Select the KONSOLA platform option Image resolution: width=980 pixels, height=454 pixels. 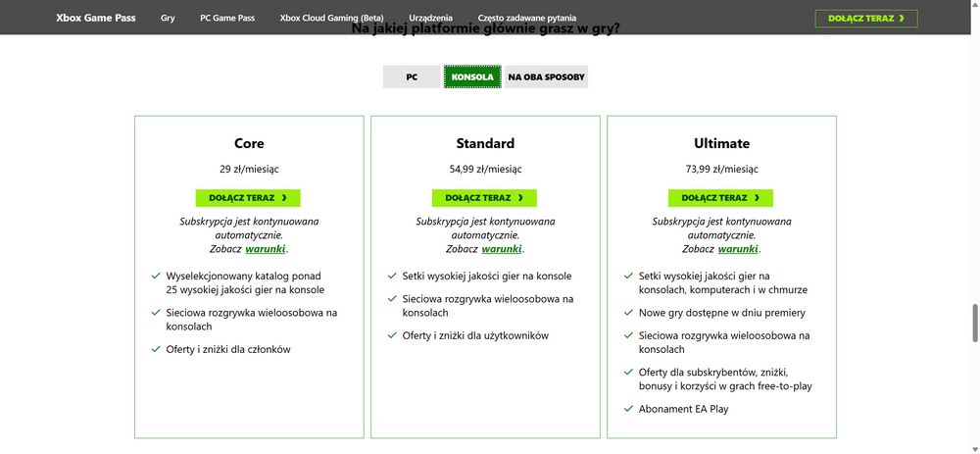[472, 76]
